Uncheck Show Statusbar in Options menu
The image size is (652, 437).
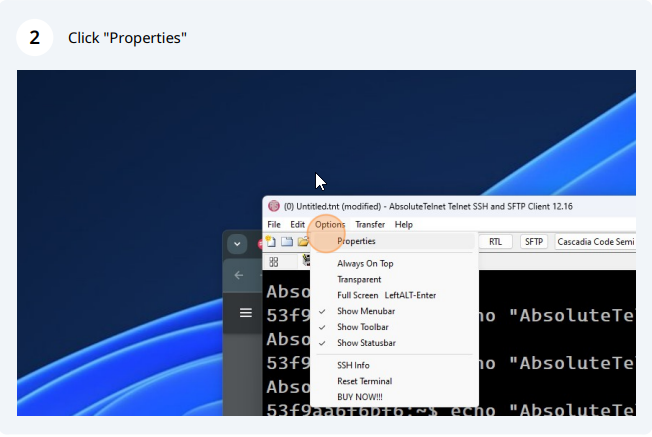pos(365,343)
